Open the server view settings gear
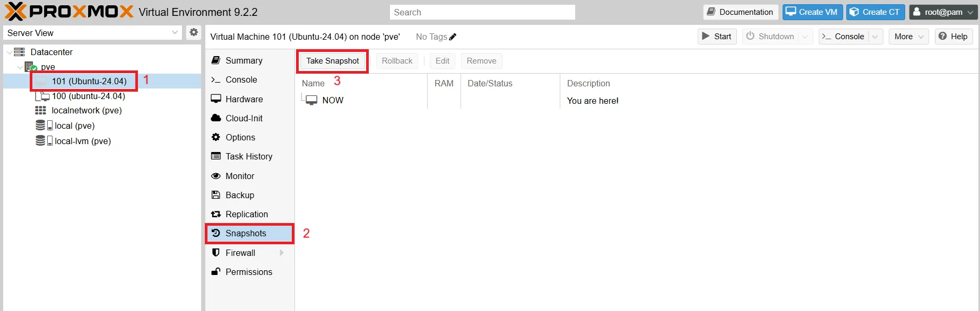 [x=194, y=32]
